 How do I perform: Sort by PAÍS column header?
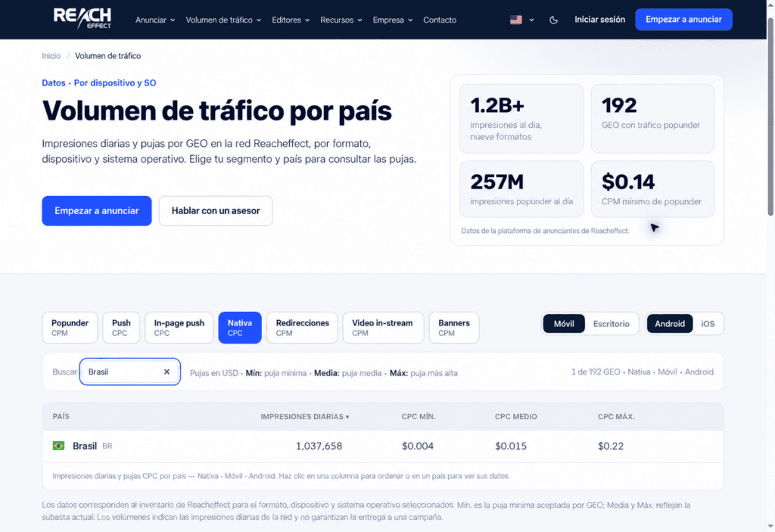[61, 417]
